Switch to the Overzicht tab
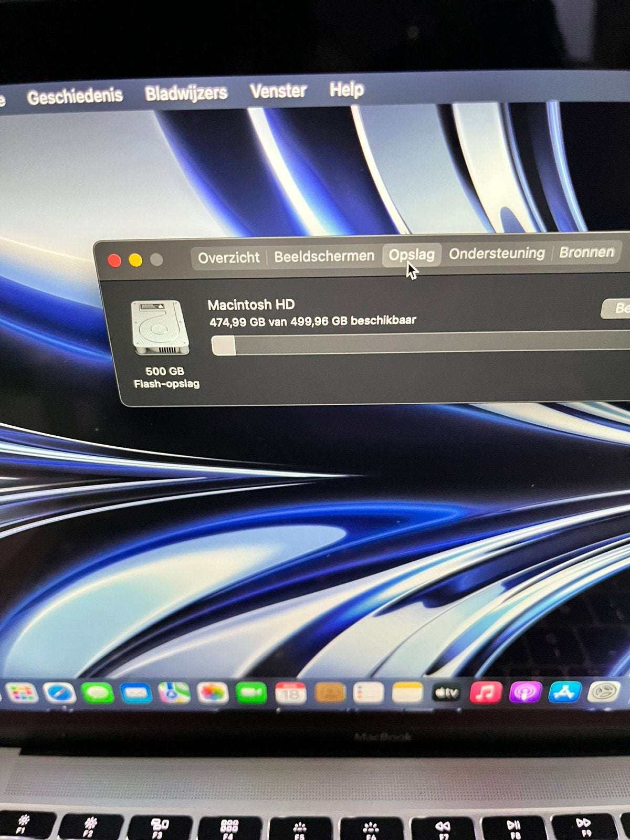The height and width of the screenshot is (840, 630). pyautogui.click(x=229, y=258)
